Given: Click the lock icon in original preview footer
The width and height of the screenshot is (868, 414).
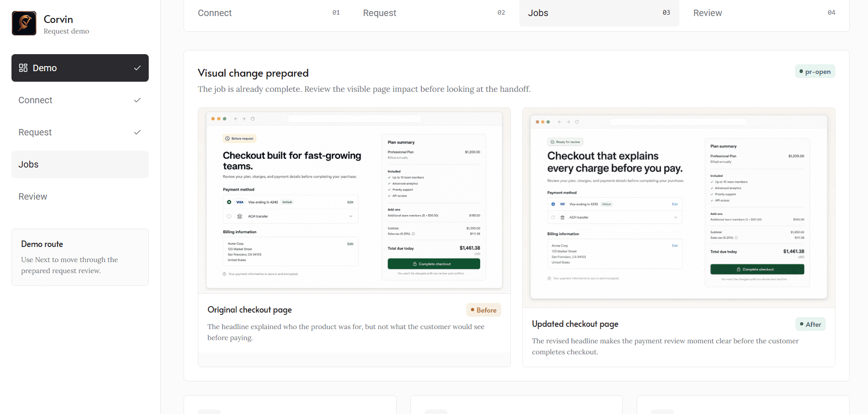Looking at the screenshot, I should (x=224, y=274).
